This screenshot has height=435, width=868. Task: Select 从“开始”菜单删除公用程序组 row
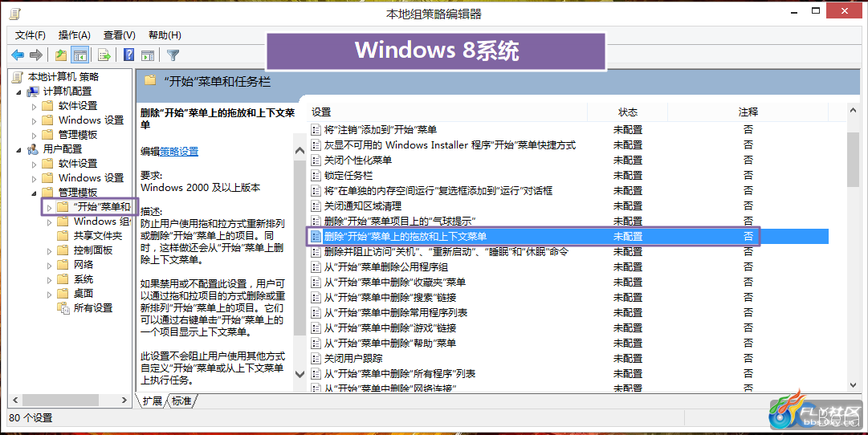pyautogui.click(x=568, y=266)
